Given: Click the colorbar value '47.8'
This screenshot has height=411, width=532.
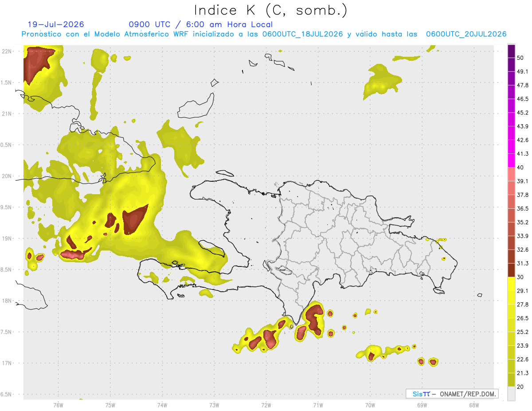Looking at the screenshot, I should tap(523, 85).
